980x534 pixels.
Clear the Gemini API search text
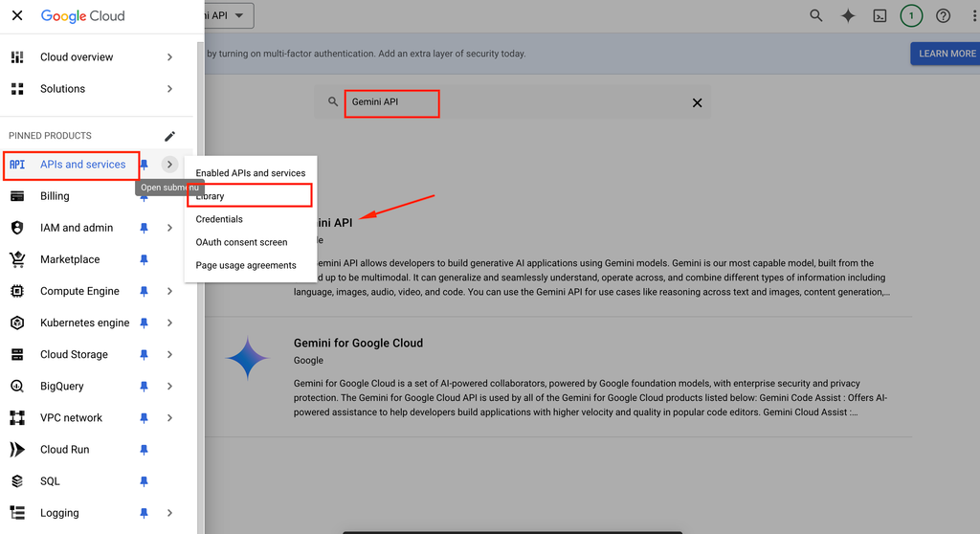[x=697, y=102]
